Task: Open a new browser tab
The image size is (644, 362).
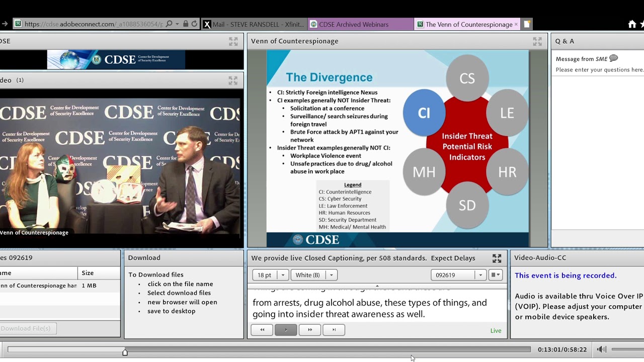Action: [x=527, y=24]
